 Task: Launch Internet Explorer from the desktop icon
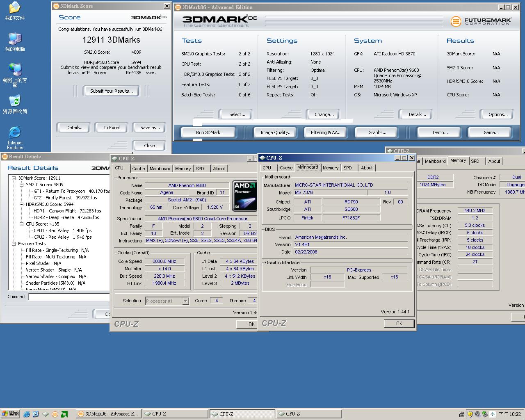click(15, 138)
